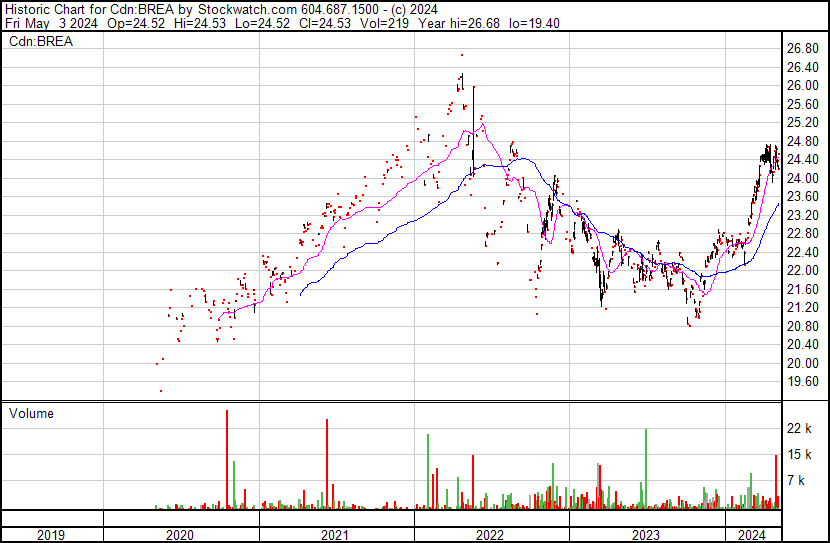The image size is (830, 543).
Task: Click the Cdn:BREA symbol label inside chart
Action: pos(37,41)
